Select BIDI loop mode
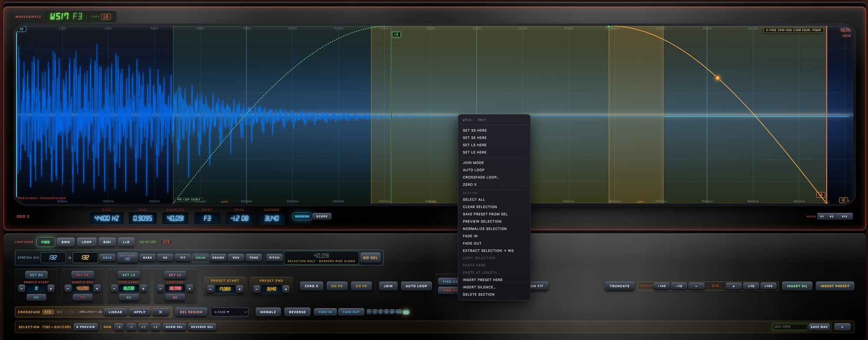This screenshot has height=340, width=868. 107,242
